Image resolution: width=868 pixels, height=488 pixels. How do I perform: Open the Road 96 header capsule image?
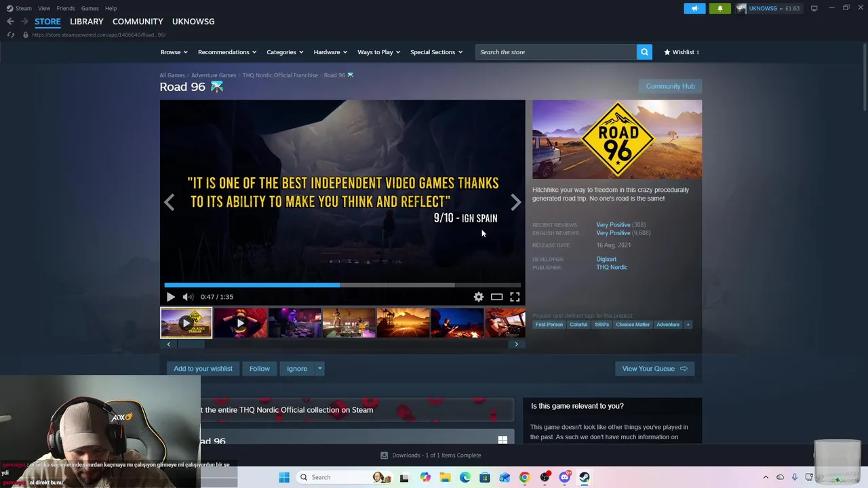click(617, 140)
